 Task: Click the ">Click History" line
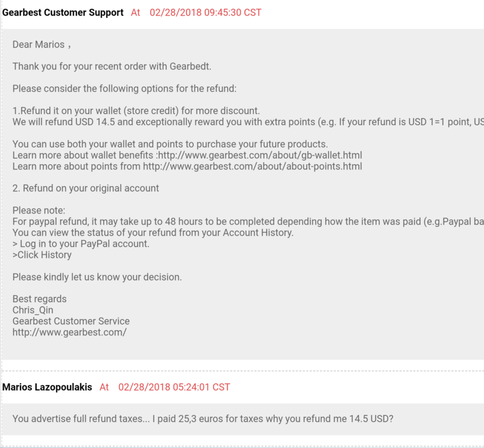42,254
